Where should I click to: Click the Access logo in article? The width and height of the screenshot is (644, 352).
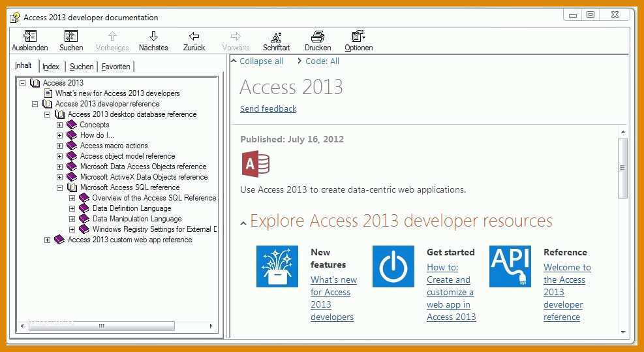[256, 164]
